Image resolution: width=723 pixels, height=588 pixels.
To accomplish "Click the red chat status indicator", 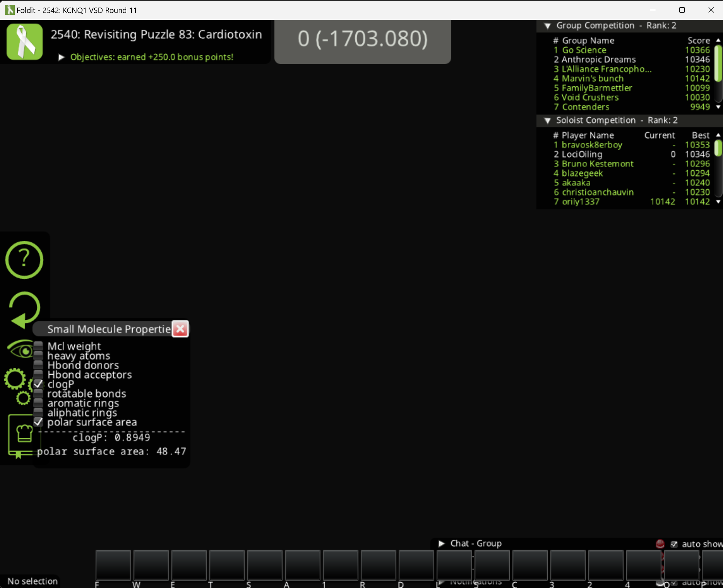I will [x=660, y=544].
